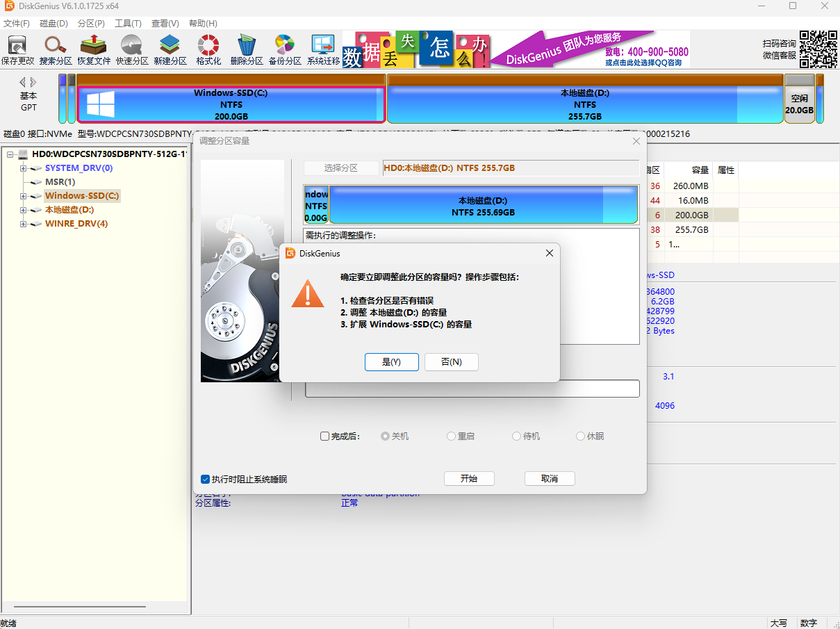
Task: Click the 否(N) button to decline
Action: pos(451,362)
